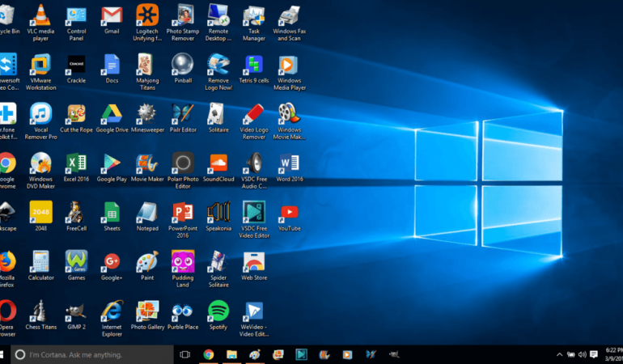Select the Photo Gallery desktop icon

tap(147, 311)
